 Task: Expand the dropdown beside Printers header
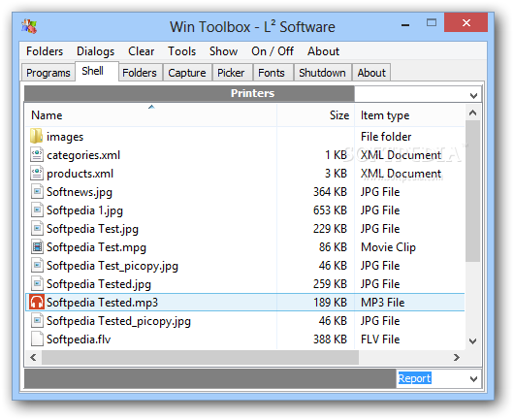pyautogui.click(x=473, y=95)
